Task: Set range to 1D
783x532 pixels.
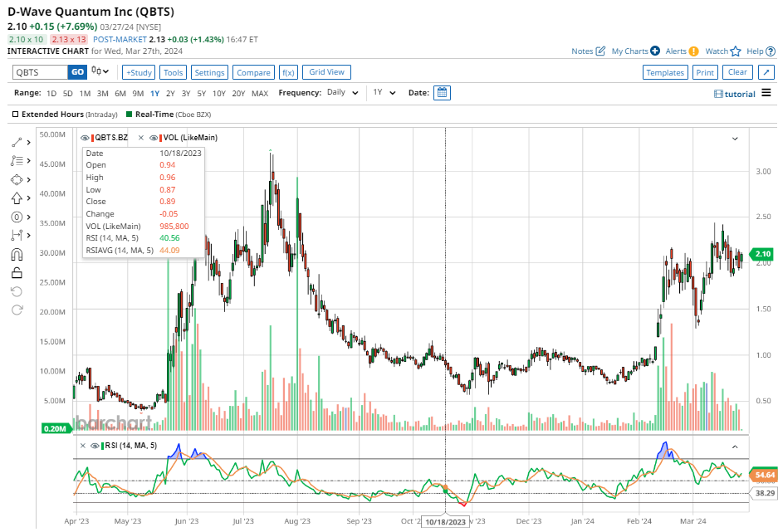Action: (51, 93)
